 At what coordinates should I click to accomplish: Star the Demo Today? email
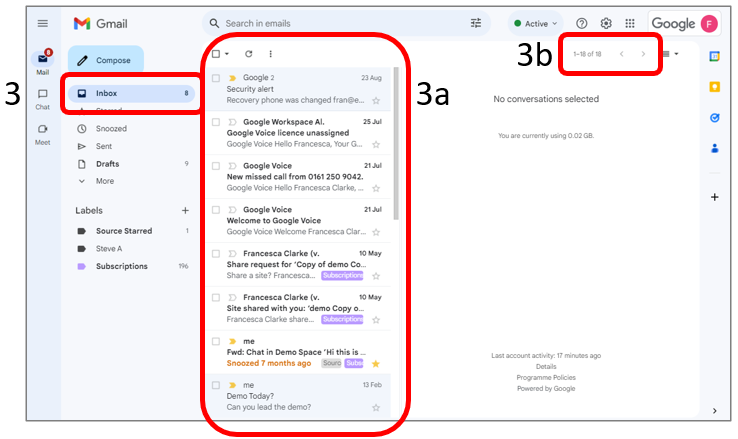376,407
